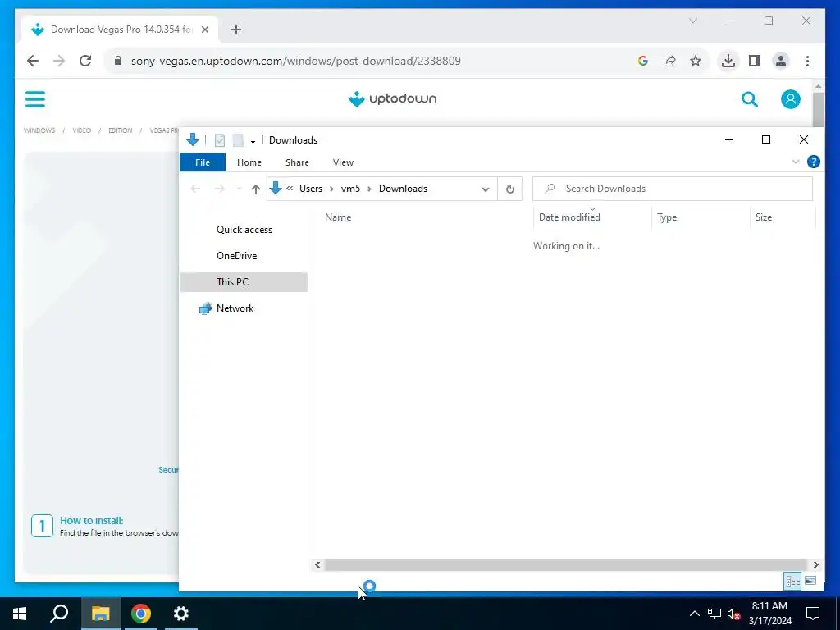Open address bar history dropdown in Explorer
840x630 pixels.
[x=486, y=189]
